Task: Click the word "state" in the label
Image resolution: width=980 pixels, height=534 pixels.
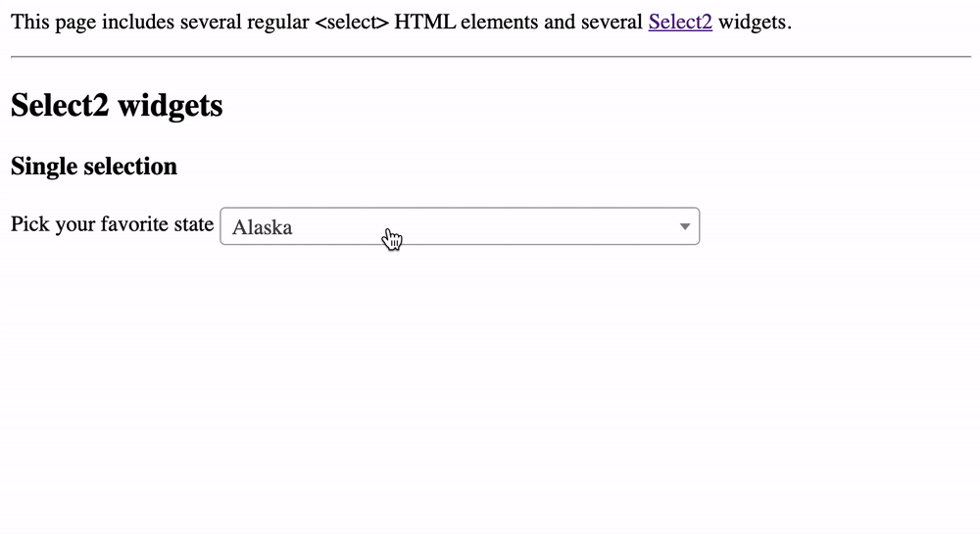Action: point(192,224)
